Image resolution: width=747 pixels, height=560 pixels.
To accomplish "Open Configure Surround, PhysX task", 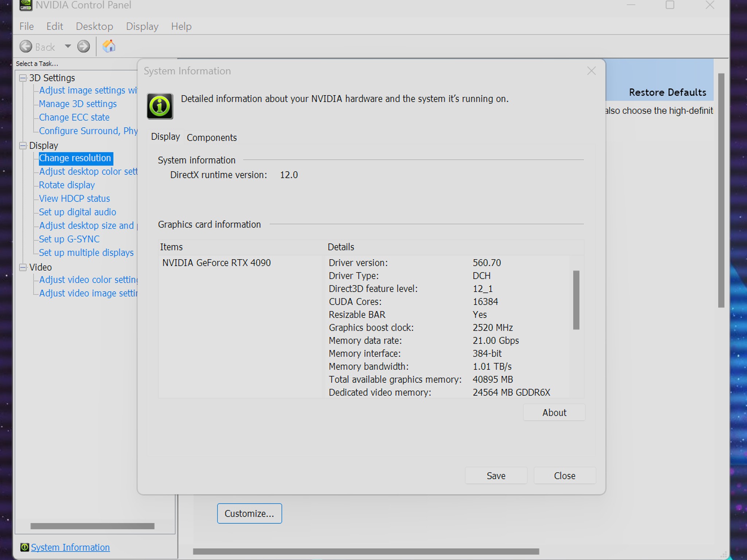I will 88,131.
